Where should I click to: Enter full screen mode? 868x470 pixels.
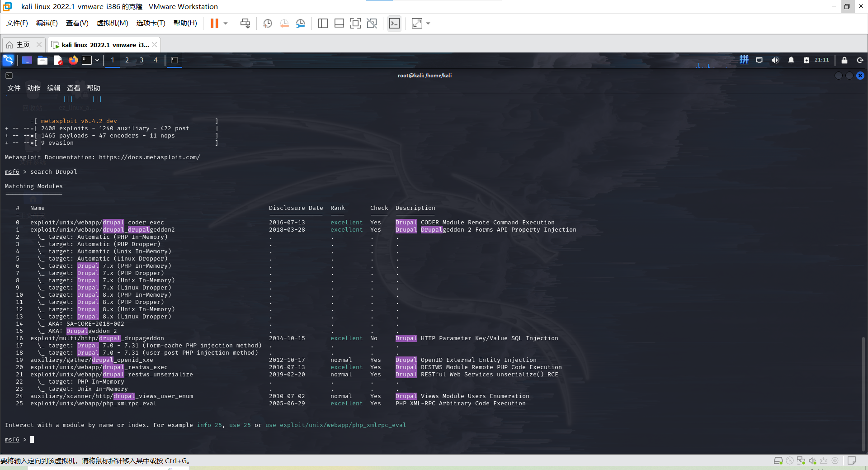[355, 23]
